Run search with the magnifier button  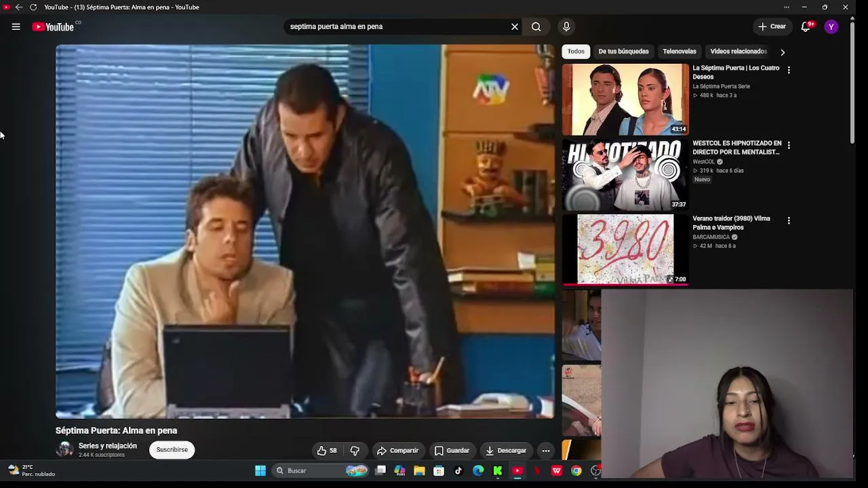[x=536, y=26]
